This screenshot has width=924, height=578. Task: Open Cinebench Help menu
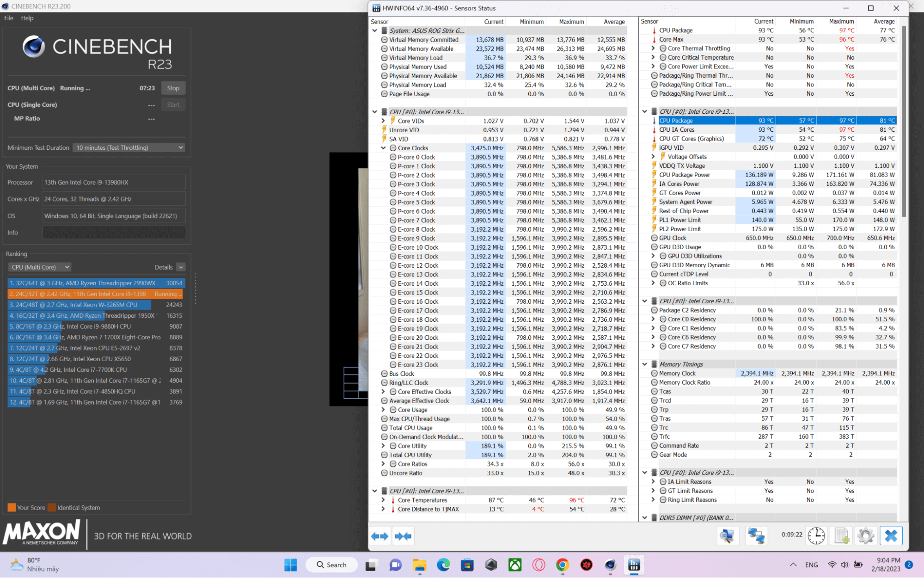click(x=27, y=18)
